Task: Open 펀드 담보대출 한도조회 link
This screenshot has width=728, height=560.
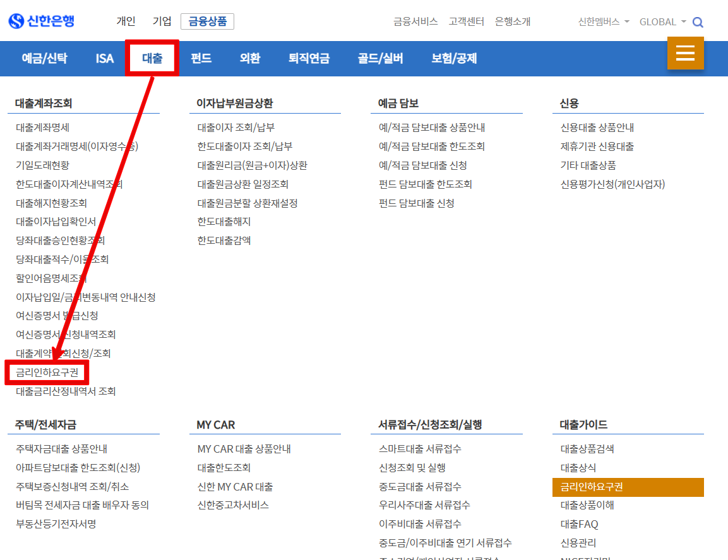Action: pyautogui.click(x=426, y=184)
